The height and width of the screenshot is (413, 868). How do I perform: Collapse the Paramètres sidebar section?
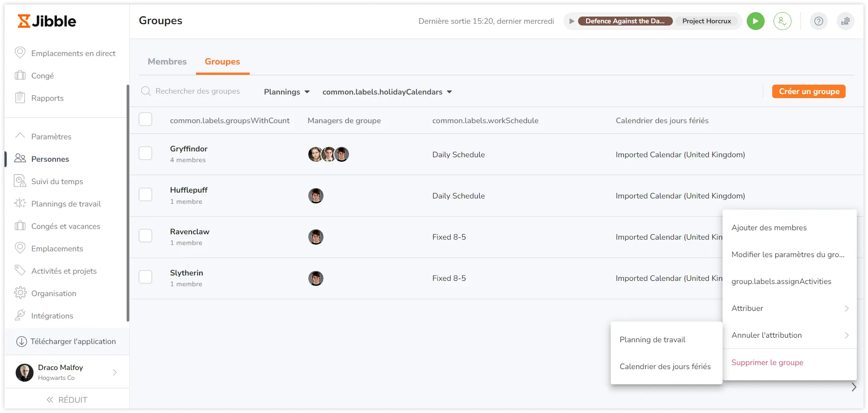coord(51,137)
